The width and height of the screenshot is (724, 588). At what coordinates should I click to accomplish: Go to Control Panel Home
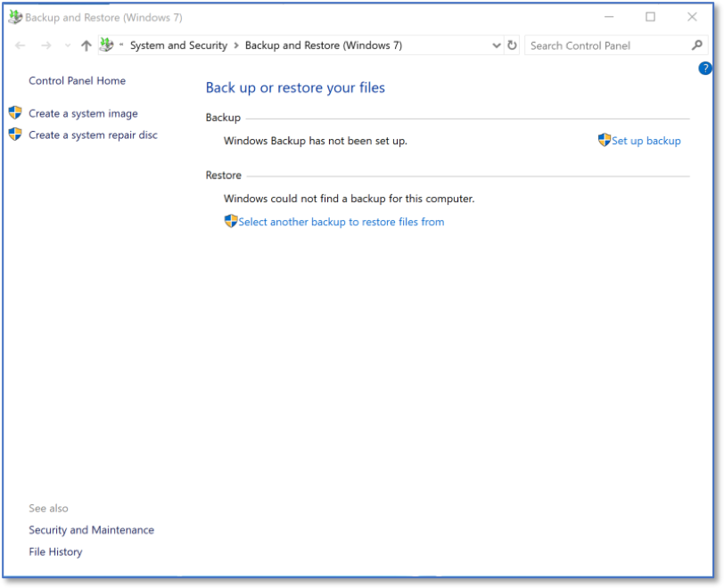coord(77,81)
